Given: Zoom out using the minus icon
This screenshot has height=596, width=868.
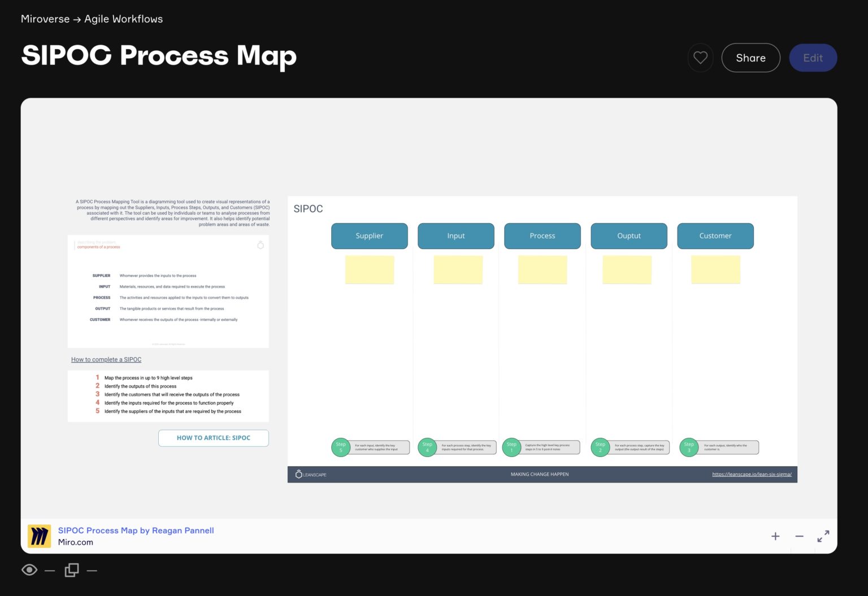Looking at the screenshot, I should (799, 536).
